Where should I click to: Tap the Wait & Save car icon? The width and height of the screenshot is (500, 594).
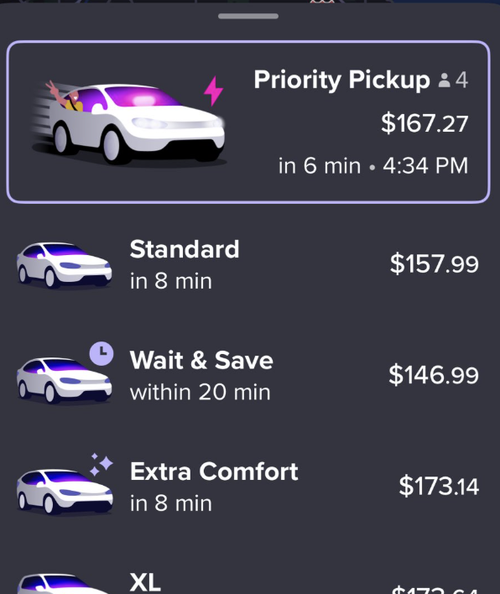[64, 380]
